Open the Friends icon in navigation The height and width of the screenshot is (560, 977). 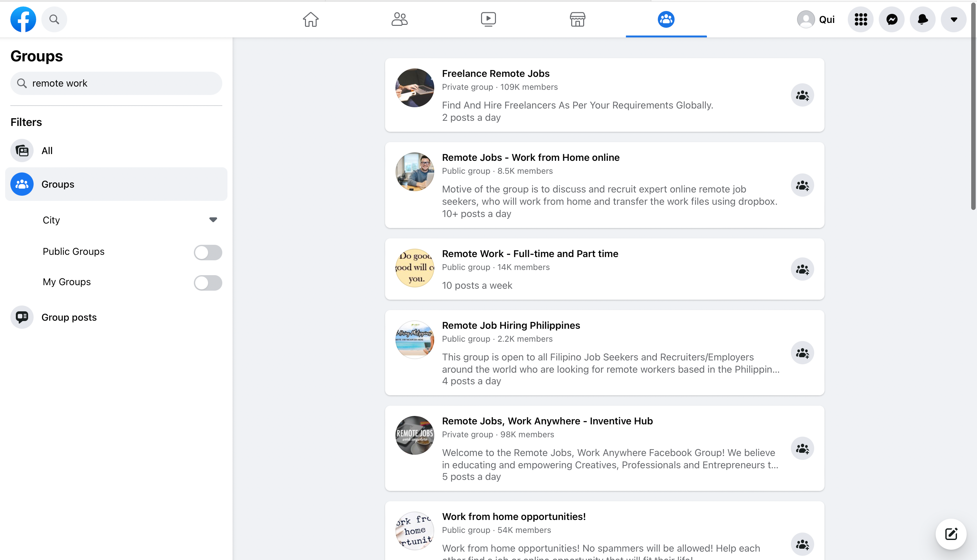(399, 19)
